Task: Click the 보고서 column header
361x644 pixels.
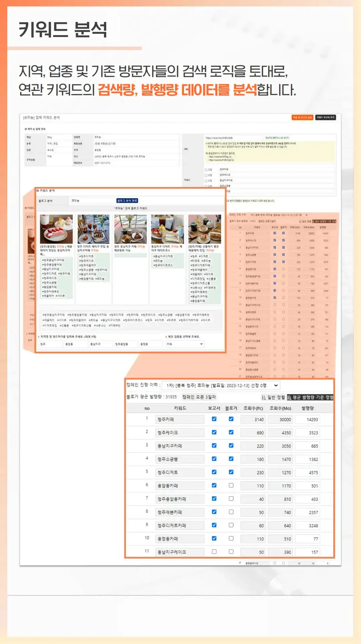Action: coord(214,408)
